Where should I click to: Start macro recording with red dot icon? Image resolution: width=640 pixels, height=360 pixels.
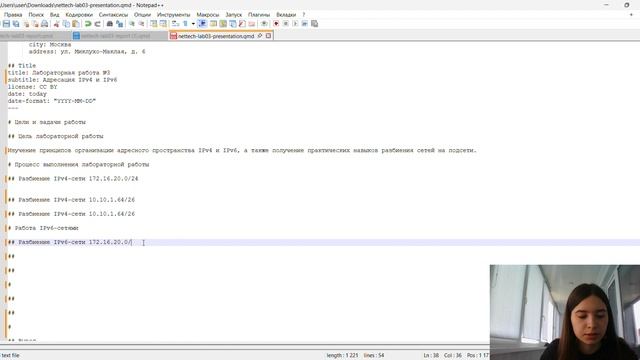tap(276, 24)
